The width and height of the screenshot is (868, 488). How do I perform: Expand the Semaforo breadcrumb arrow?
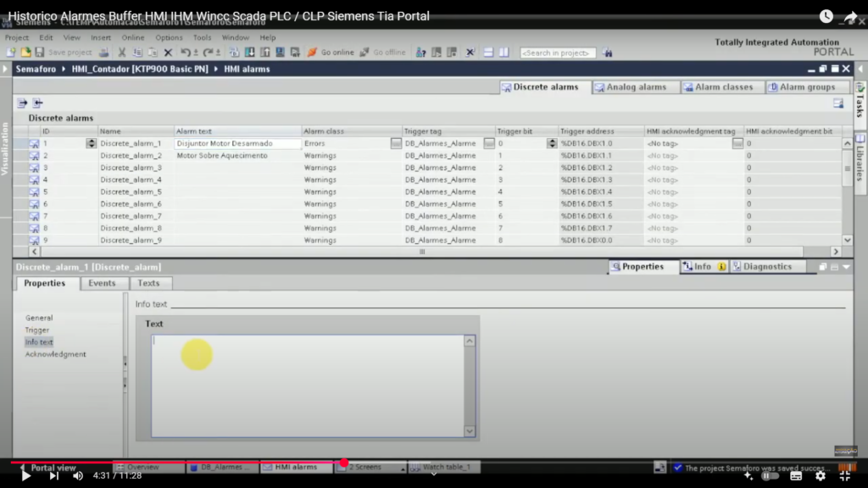click(64, 69)
